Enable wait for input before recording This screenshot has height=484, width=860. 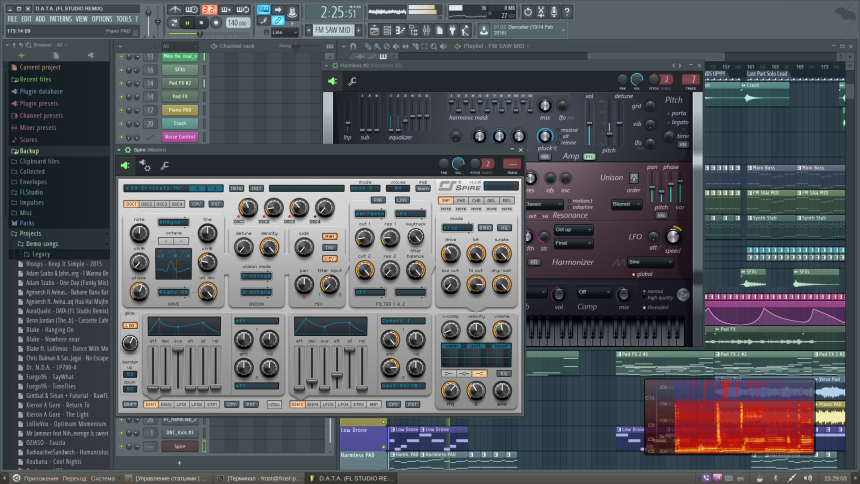point(191,10)
